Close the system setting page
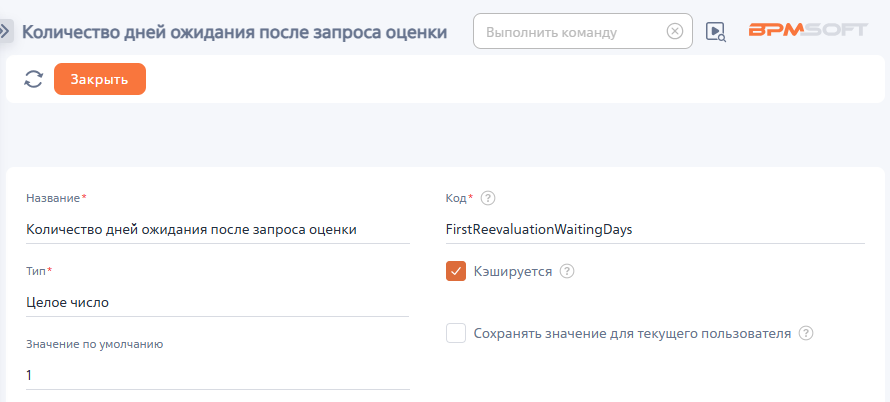 tap(100, 79)
